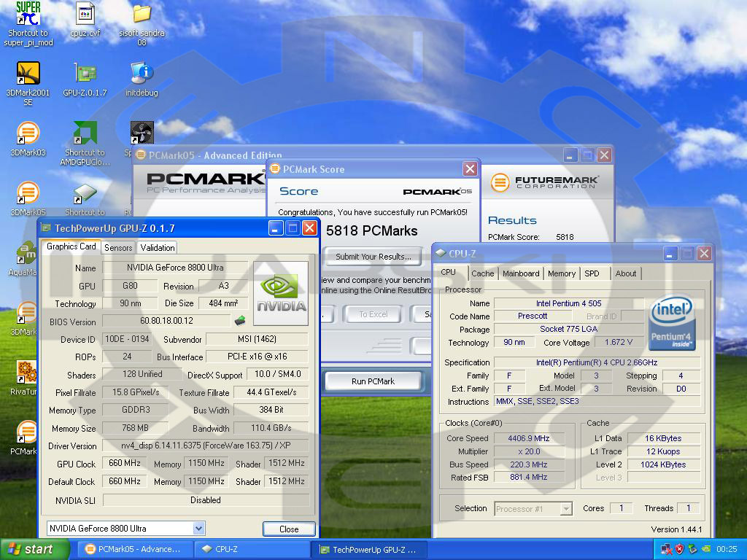Click the Level 2 cache value 1024 KBytes
The width and height of the screenshot is (747, 560).
(663, 464)
